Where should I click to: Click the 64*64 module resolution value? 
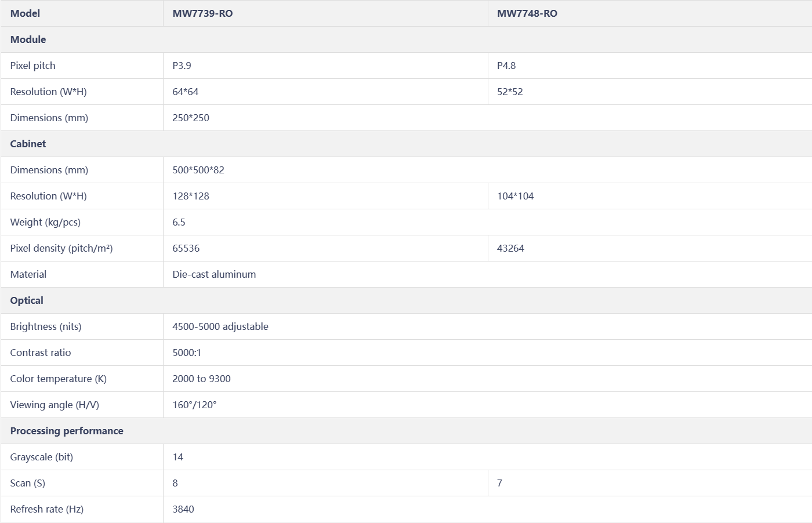185,92
